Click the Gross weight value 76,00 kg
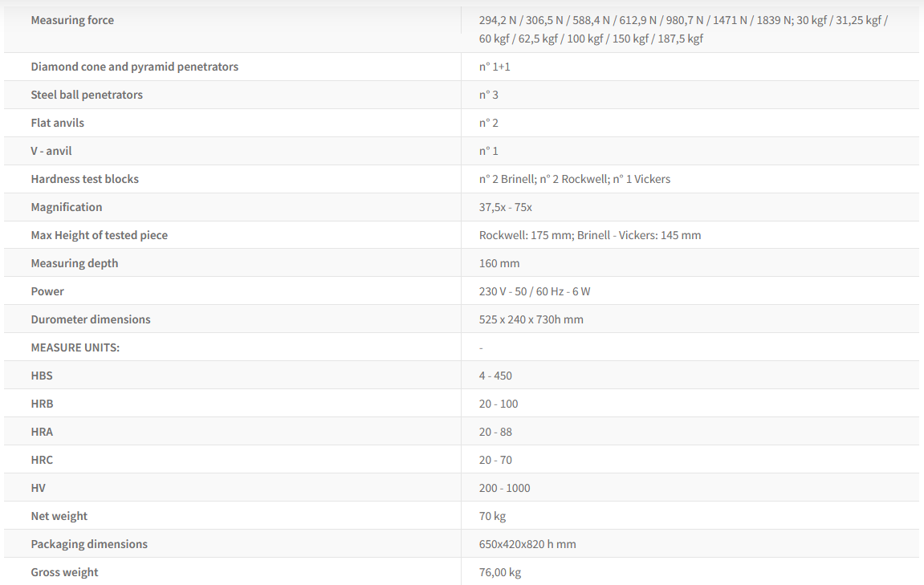 (500, 572)
